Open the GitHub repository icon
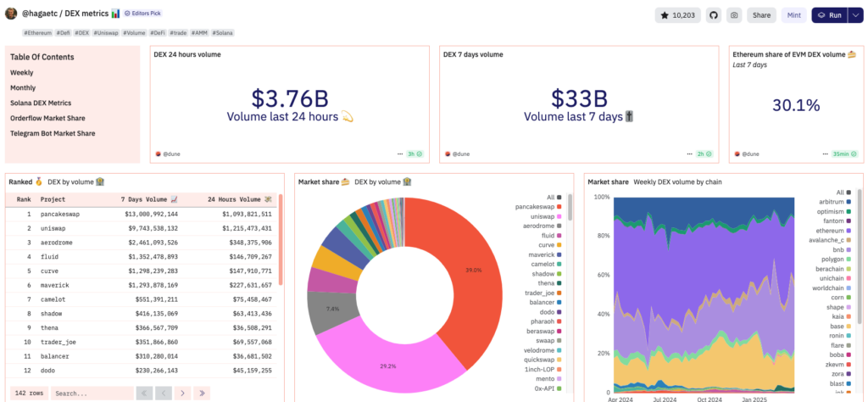Screen dimensions: 868x402 point(714,15)
